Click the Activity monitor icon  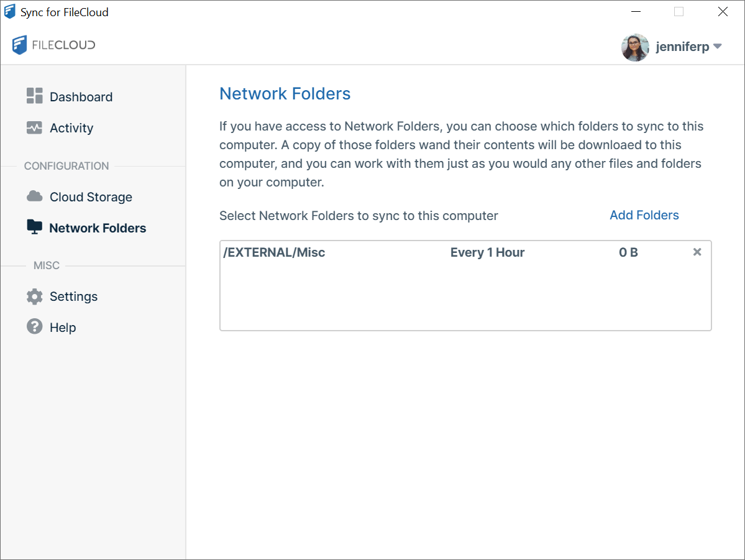pos(34,127)
